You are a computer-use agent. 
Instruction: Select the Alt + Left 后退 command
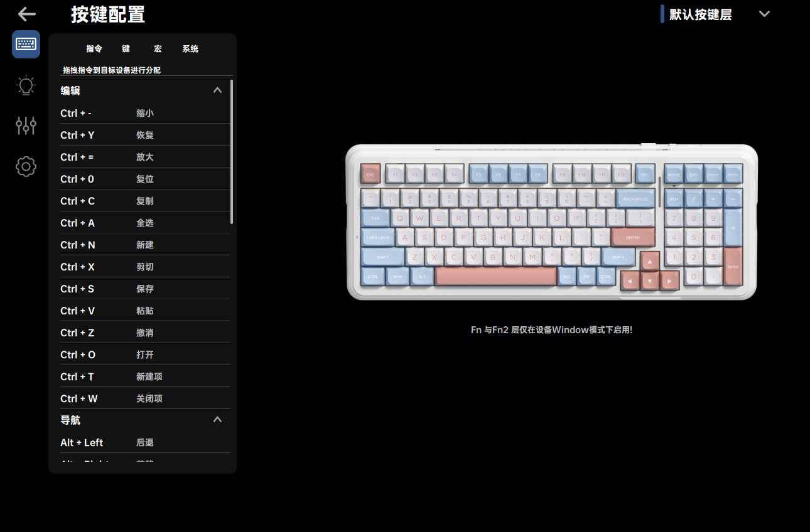[126, 442]
